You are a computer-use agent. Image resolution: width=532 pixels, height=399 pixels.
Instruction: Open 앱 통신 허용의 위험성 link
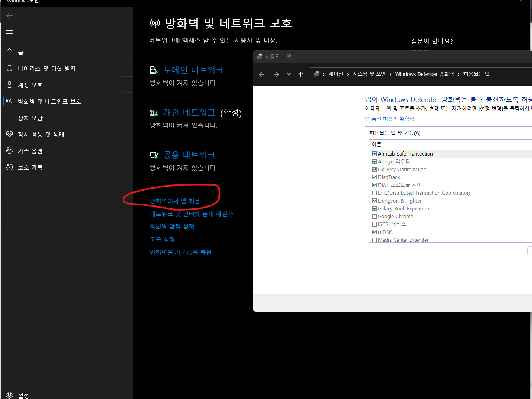390,119
